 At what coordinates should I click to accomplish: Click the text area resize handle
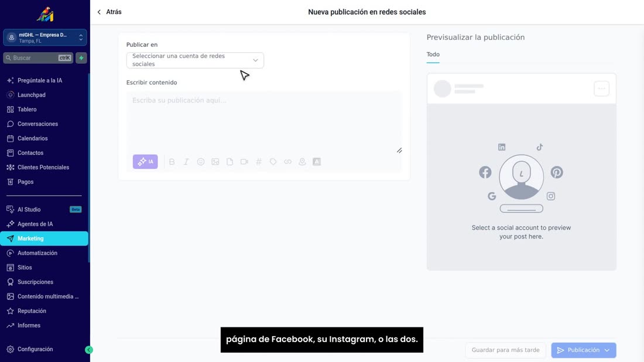tap(399, 151)
